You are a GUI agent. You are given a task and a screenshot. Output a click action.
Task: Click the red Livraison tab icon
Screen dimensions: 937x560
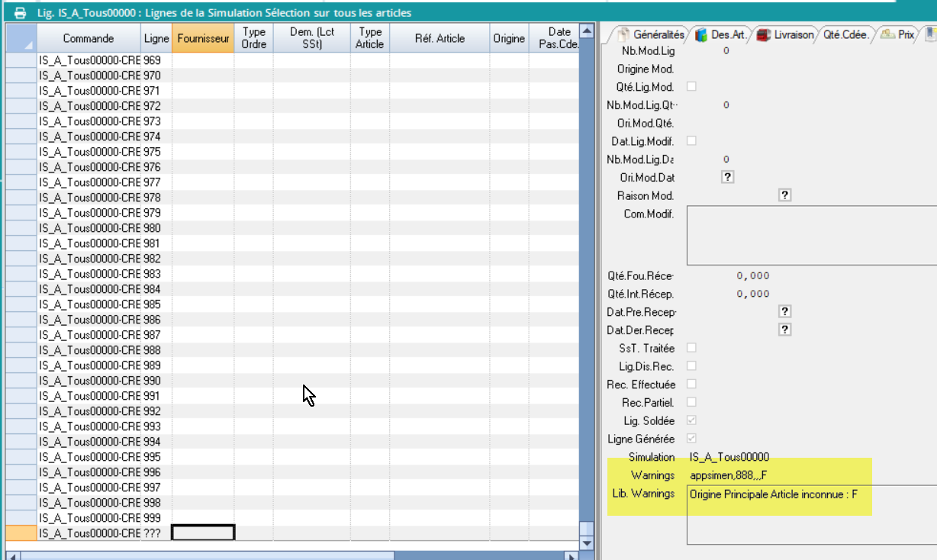[x=763, y=35]
